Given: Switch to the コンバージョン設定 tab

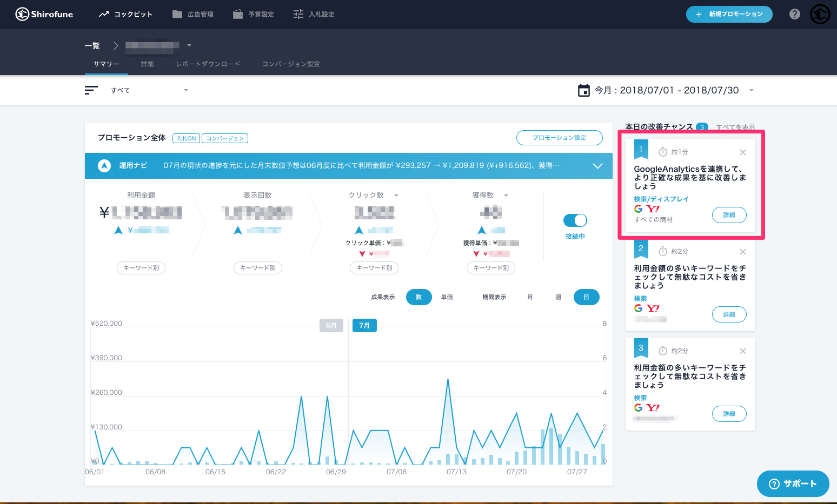Looking at the screenshot, I should [x=291, y=64].
